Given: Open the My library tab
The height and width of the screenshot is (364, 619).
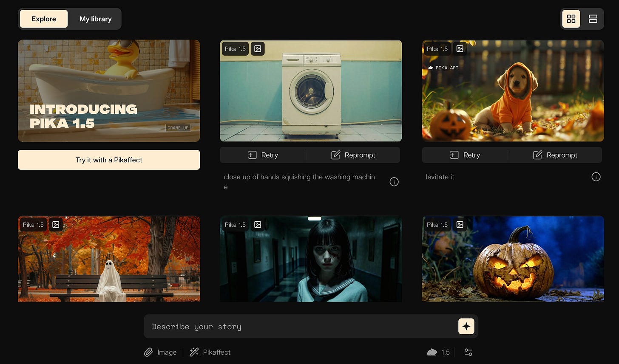Looking at the screenshot, I should click(95, 19).
